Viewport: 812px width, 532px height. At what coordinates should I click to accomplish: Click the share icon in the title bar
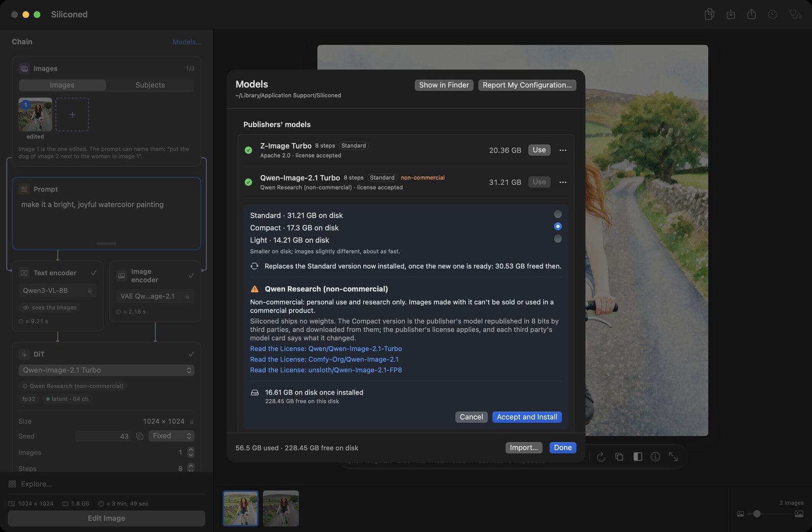(x=752, y=14)
